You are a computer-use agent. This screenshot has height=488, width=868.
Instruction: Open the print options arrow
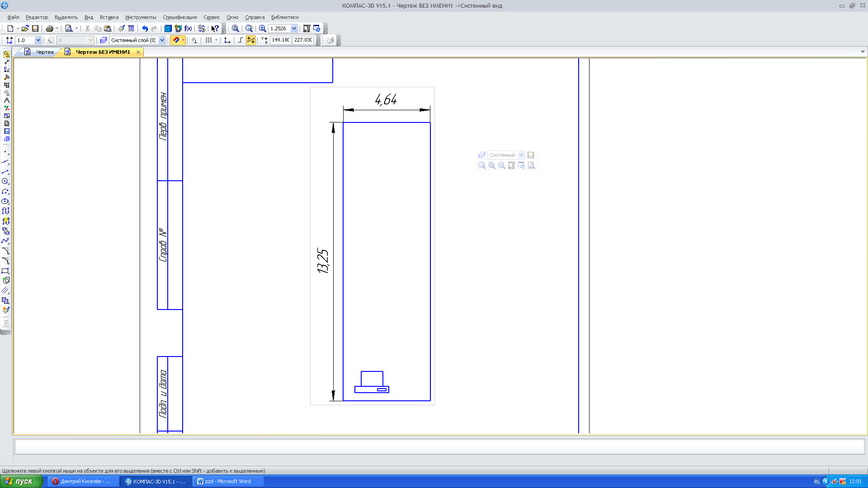(57, 28)
